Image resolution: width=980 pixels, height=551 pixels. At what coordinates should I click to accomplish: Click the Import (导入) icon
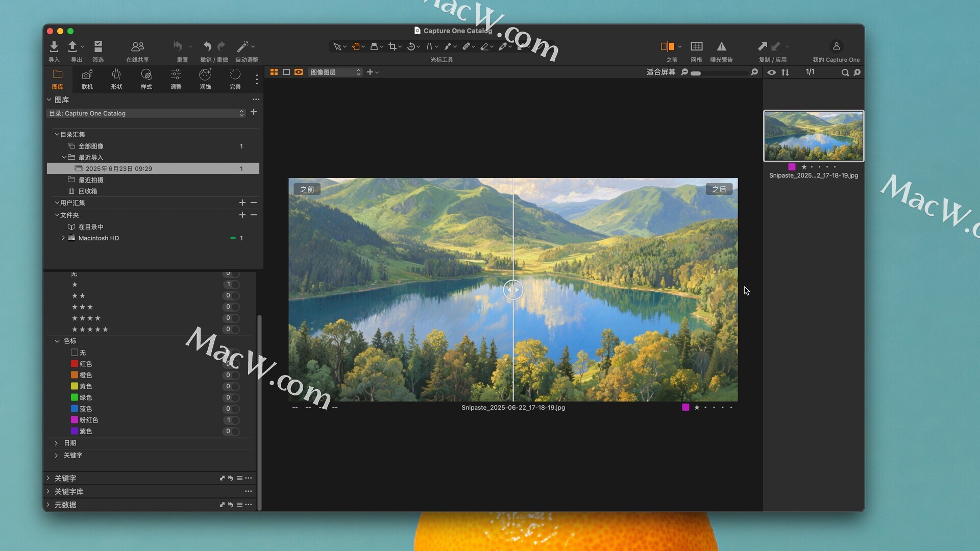(x=54, y=46)
